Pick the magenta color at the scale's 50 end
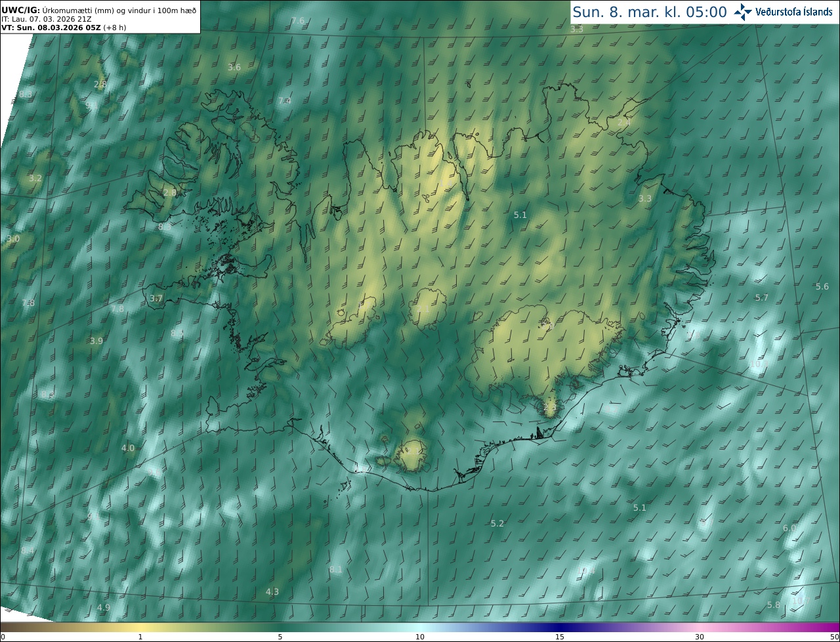840x642 pixels. tap(835, 627)
